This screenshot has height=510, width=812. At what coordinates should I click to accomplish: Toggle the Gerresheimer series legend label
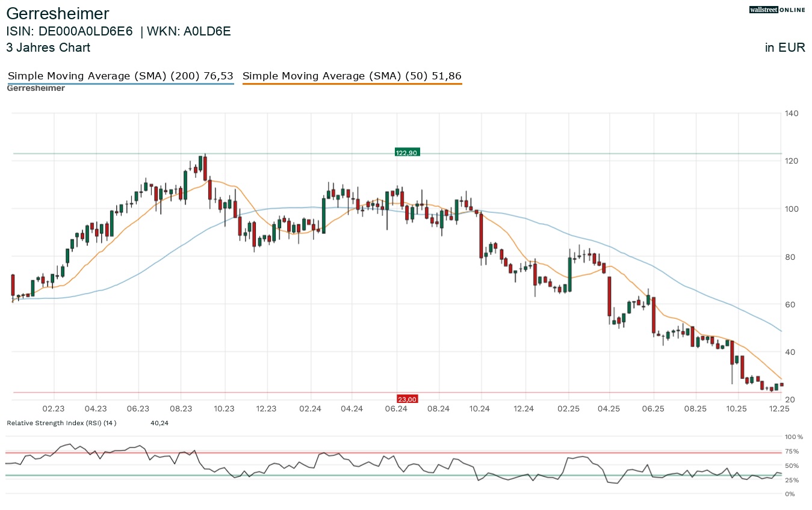coord(36,88)
